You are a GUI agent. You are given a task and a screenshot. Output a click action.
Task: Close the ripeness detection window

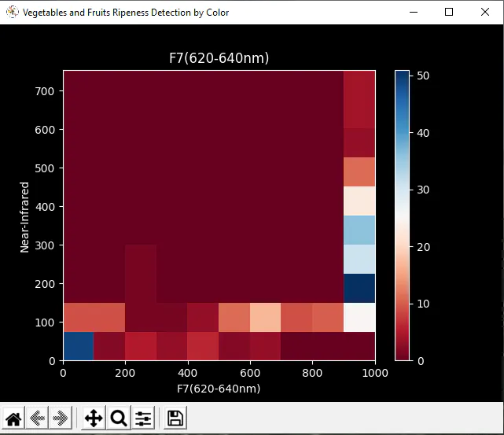click(x=485, y=13)
